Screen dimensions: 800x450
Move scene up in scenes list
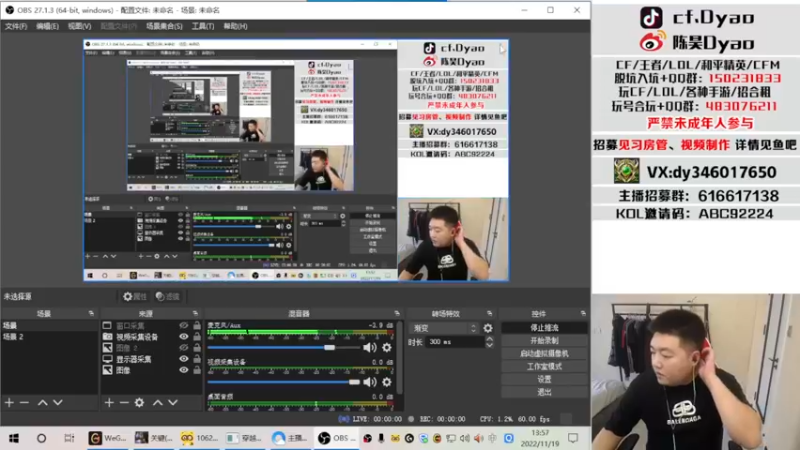(x=42, y=403)
